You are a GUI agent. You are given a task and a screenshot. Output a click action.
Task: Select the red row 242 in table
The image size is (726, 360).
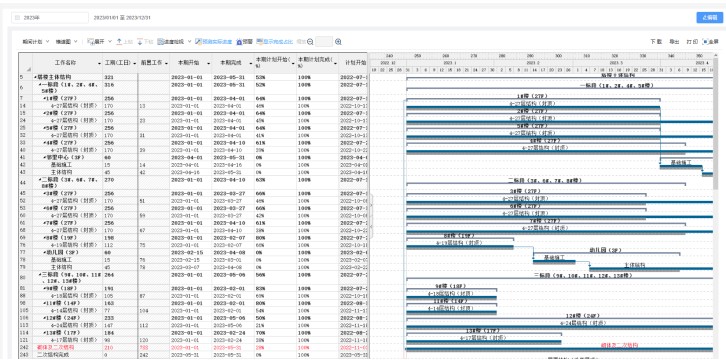(193, 347)
